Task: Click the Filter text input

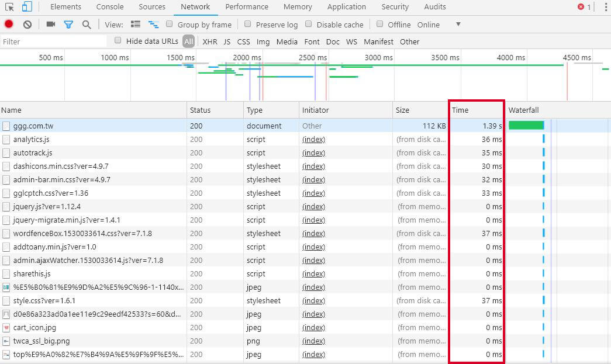Action: click(53, 41)
